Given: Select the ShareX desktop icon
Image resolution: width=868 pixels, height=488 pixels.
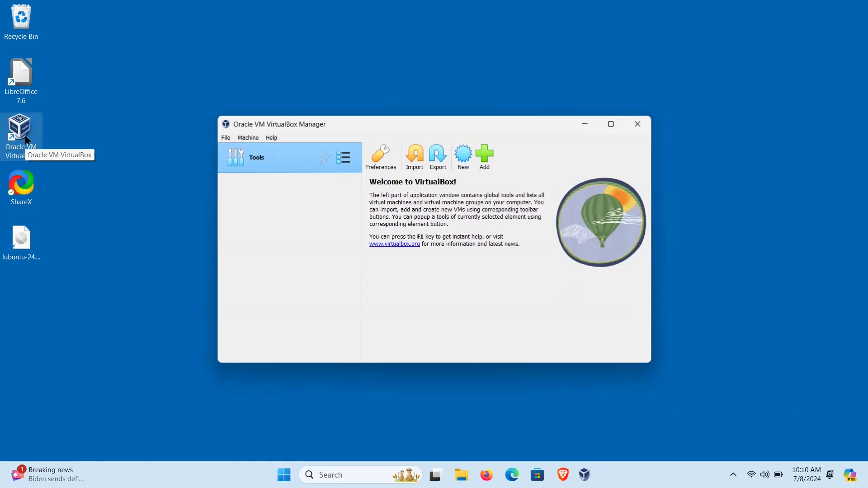Looking at the screenshot, I should pos(21,187).
